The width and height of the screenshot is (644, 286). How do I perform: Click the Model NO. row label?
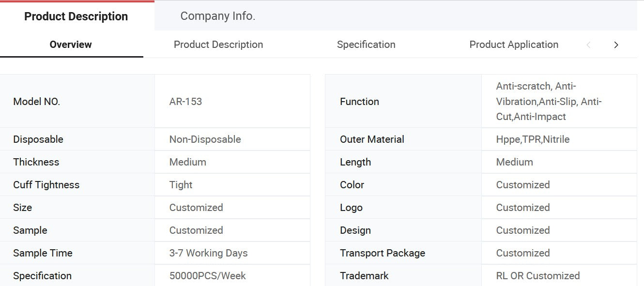coord(37,102)
